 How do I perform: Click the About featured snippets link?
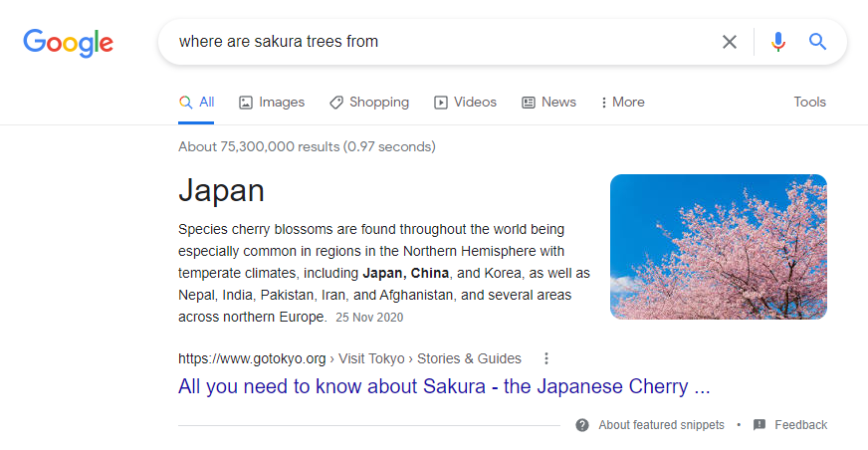(x=661, y=425)
